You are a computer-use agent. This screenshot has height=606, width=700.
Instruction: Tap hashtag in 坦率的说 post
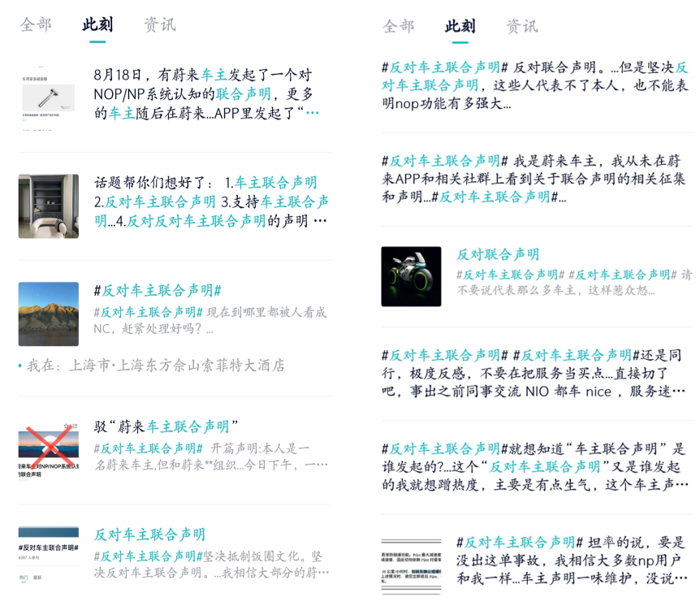[520, 543]
